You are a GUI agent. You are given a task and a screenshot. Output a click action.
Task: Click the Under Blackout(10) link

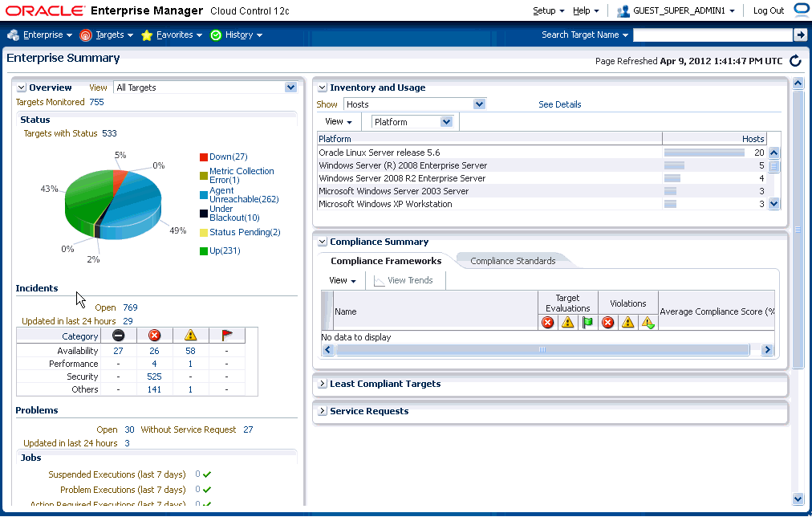pos(234,214)
